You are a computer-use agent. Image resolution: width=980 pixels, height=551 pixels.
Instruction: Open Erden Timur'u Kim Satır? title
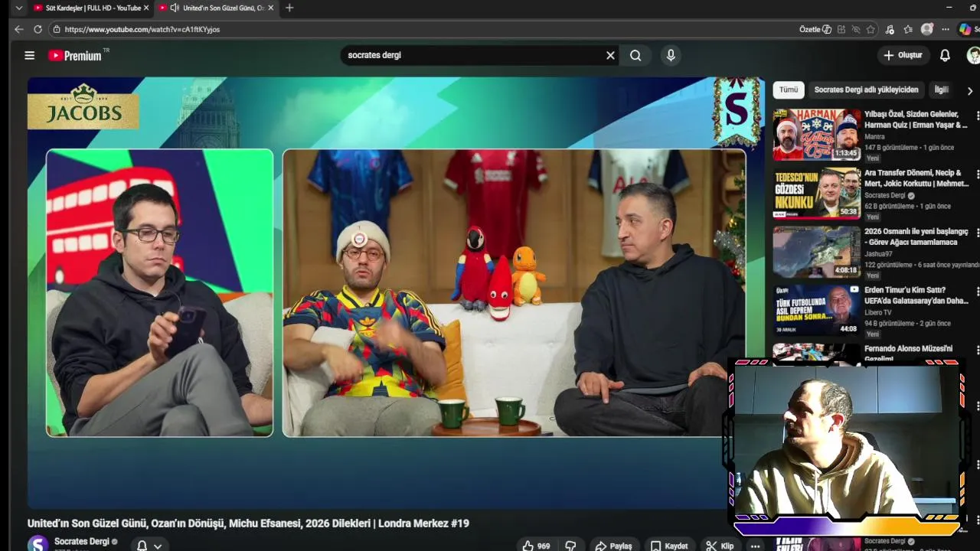coord(916,295)
